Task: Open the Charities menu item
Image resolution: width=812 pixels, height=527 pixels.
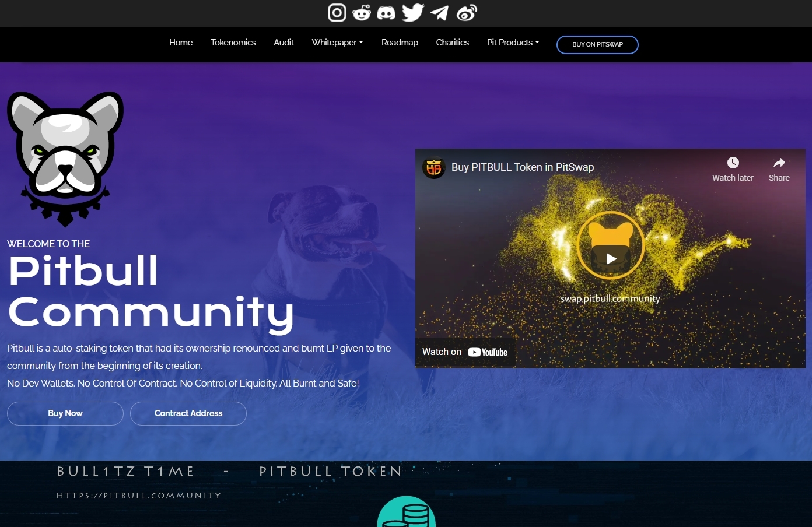Action: click(x=453, y=43)
